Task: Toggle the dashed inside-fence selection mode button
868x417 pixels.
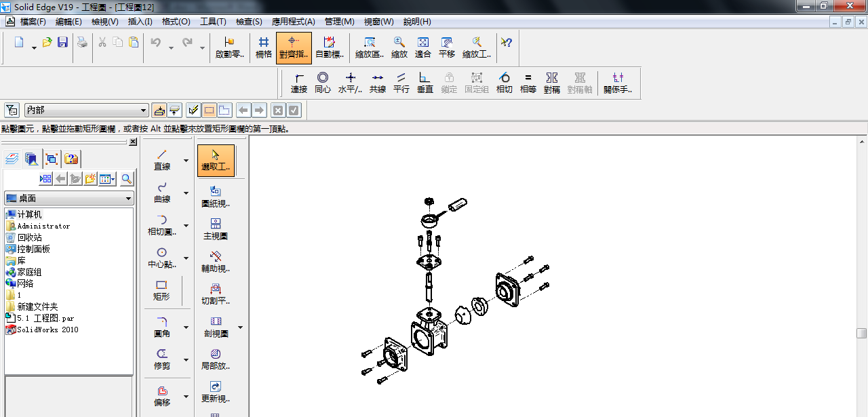Action: coord(209,110)
